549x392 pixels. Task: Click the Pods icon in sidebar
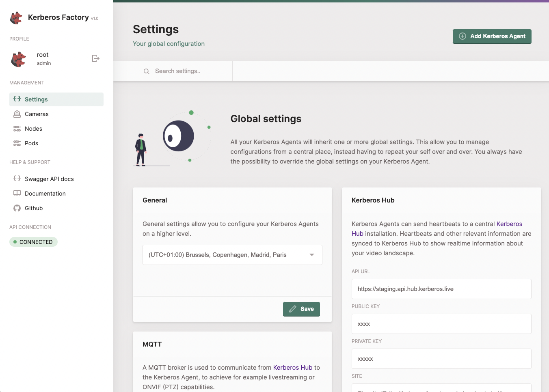(x=17, y=143)
